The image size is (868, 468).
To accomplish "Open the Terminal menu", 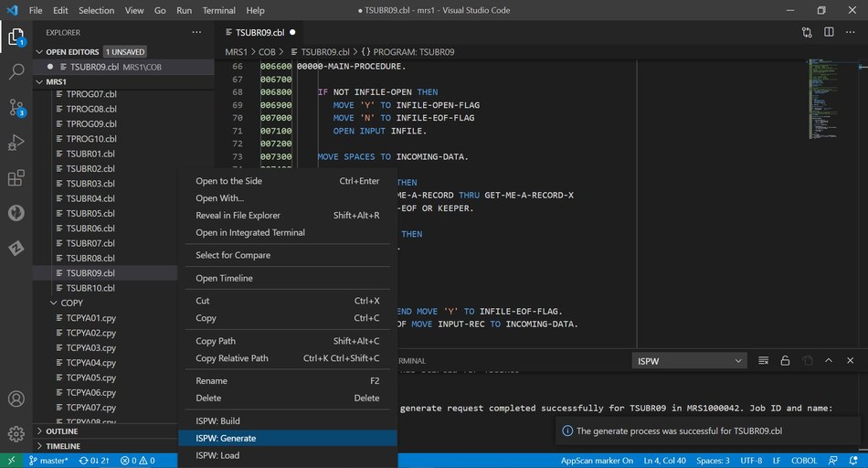I will 218,10.
